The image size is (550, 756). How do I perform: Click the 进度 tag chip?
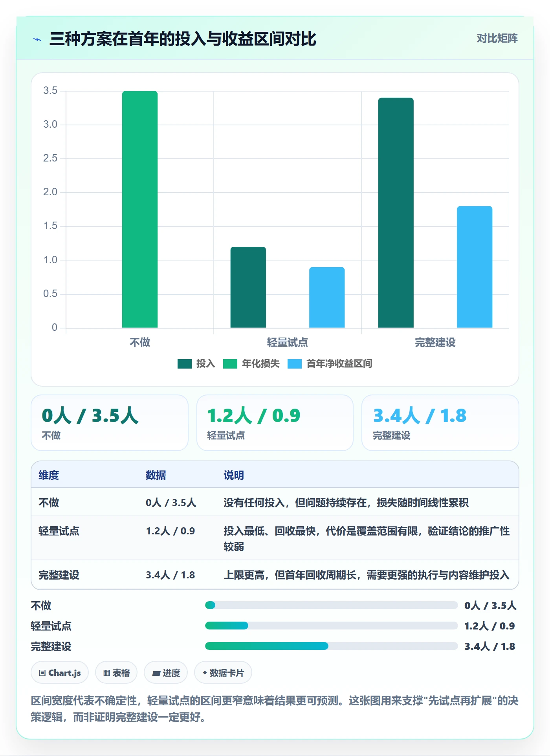pyautogui.click(x=166, y=673)
